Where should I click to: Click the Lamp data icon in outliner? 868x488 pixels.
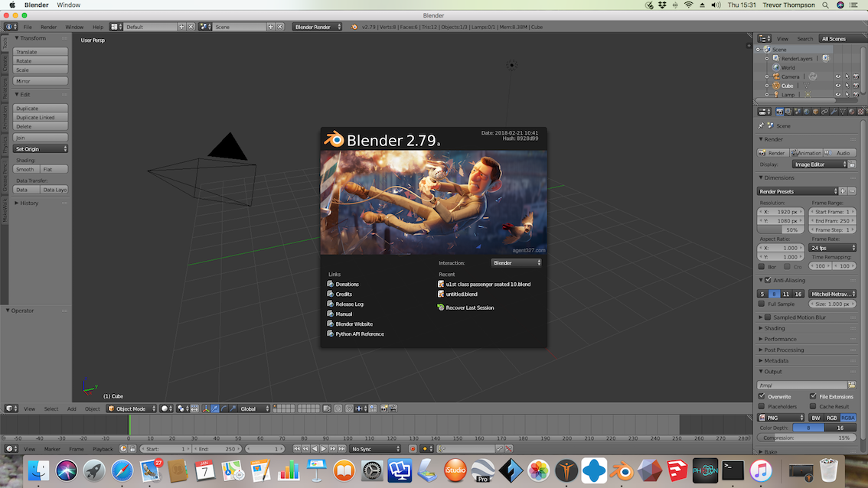click(808, 95)
